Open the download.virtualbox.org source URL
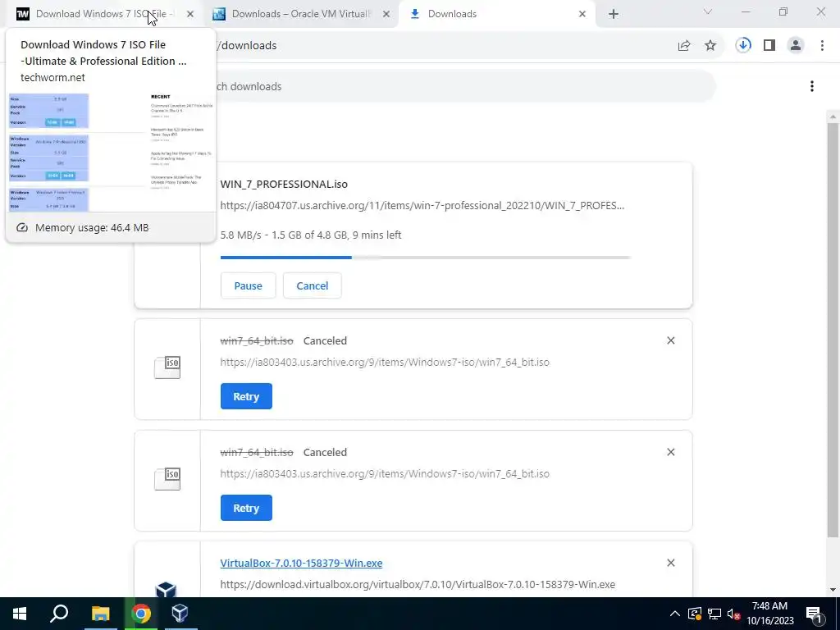Screen dimensions: 840x630 point(418,584)
